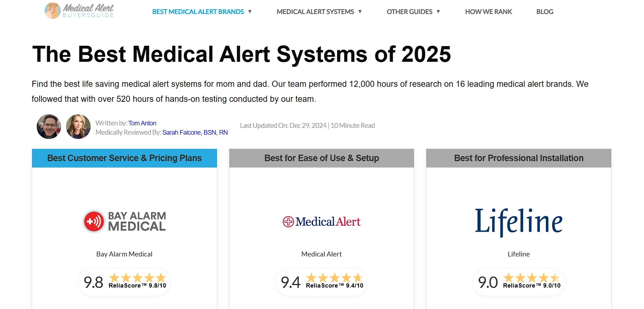Click the Lifeline brand logo
This screenshot has height=309, width=644.
click(519, 222)
